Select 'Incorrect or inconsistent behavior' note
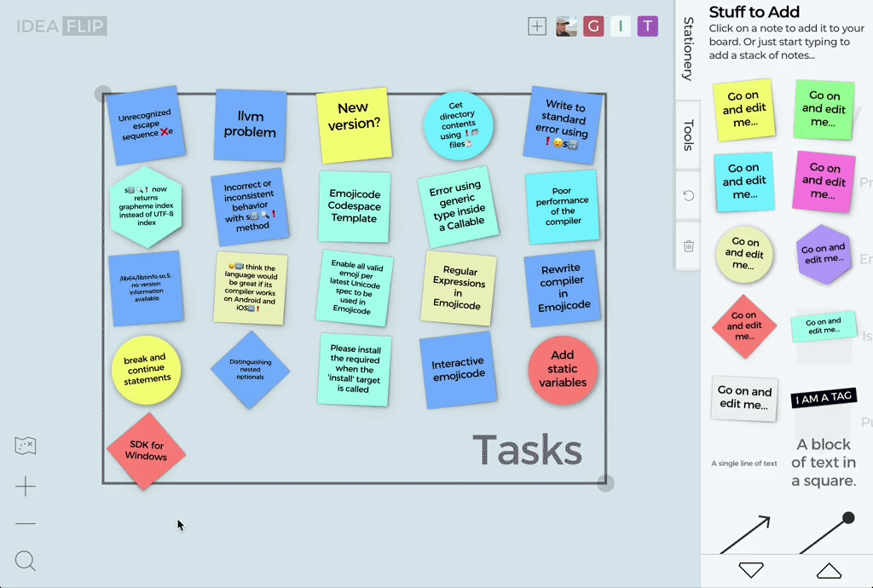Screen dimensions: 873x588 point(250,207)
